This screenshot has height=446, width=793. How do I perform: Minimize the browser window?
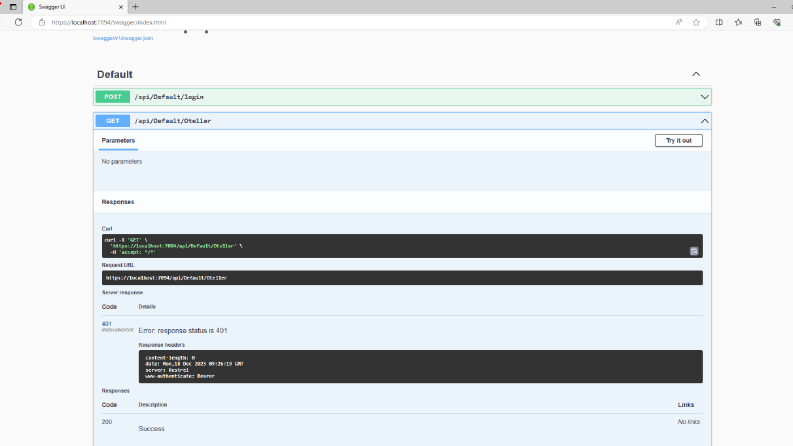point(774,7)
